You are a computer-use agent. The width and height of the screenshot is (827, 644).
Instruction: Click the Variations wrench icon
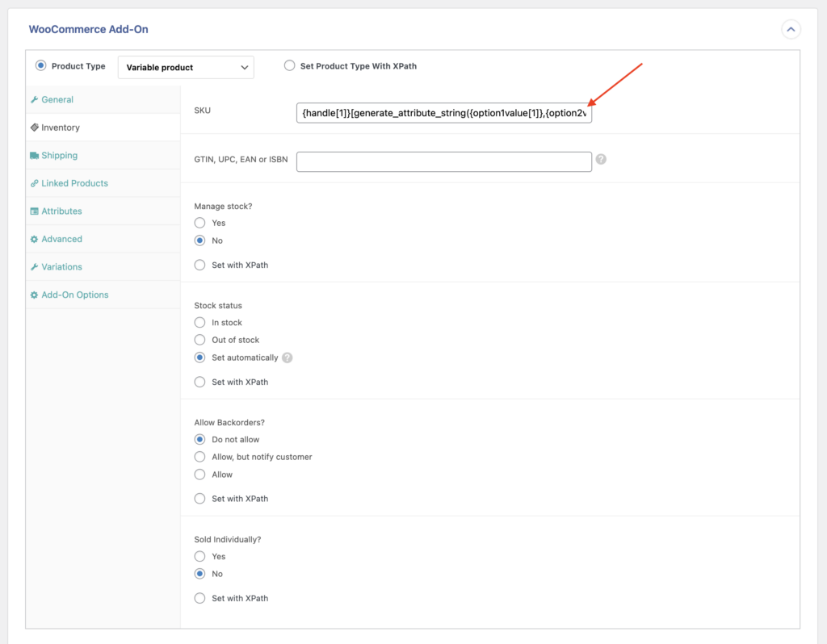(34, 266)
